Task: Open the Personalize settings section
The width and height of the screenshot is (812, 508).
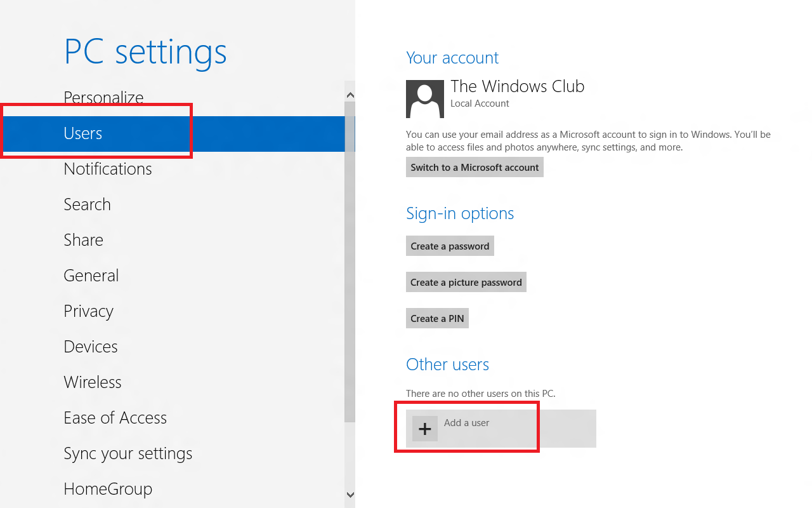Action: 103,98
